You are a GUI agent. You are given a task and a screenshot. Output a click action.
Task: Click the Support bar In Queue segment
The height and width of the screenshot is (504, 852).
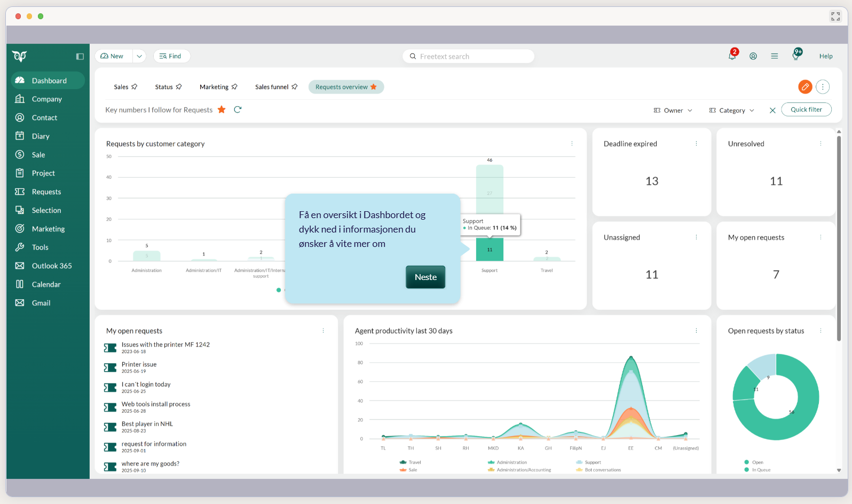pyautogui.click(x=490, y=250)
